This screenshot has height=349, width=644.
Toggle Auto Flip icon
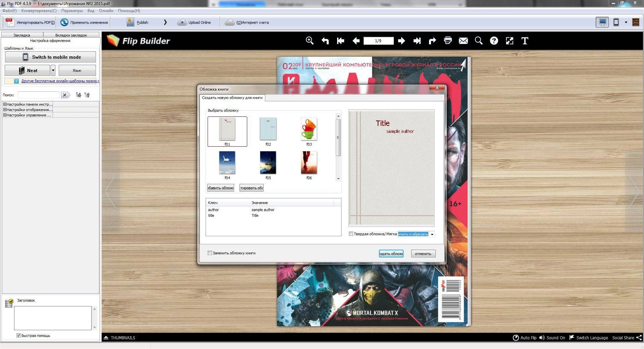point(516,338)
